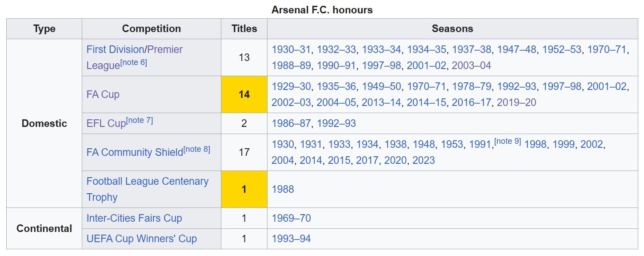644x256 pixels.
Task: Open the EFL Cup link
Action: (106, 124)
